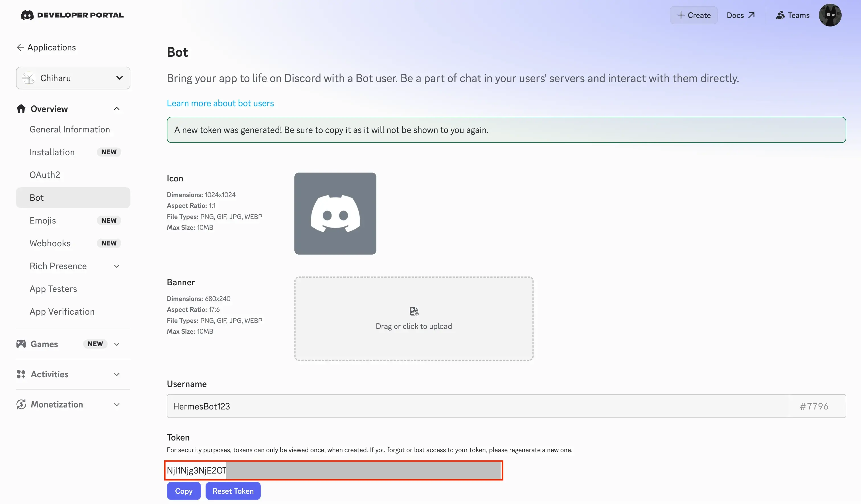Screen dimensions: 861x504
Task: Click the Bot page heading
Action: click(177, 52)
